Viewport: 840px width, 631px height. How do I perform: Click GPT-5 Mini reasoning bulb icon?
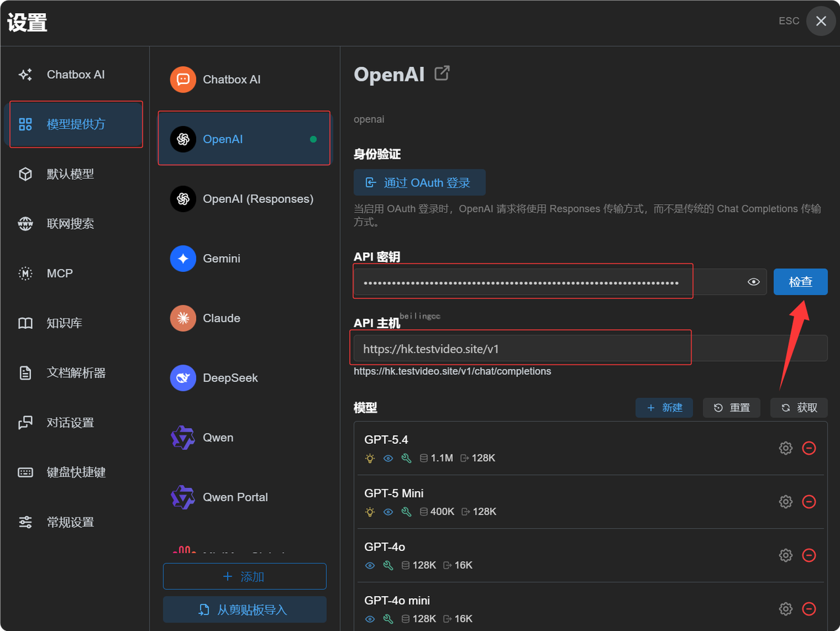pyautogui.click(x=370, y=512)
